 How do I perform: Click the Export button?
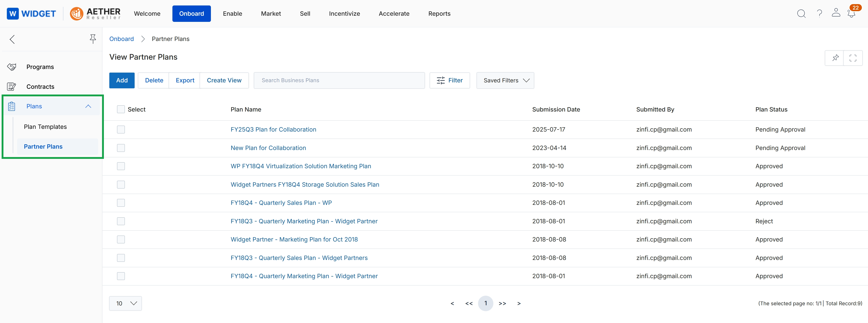tap(185, 81)
